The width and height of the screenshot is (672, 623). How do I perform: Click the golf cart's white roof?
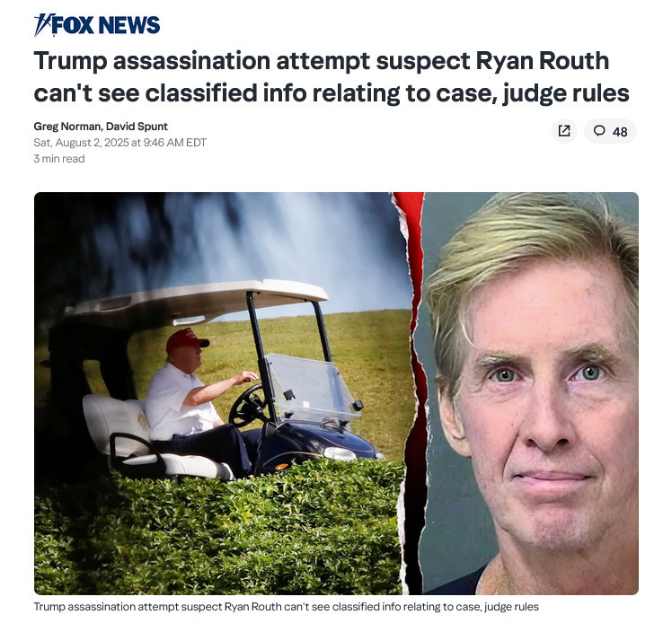(197, 302)
